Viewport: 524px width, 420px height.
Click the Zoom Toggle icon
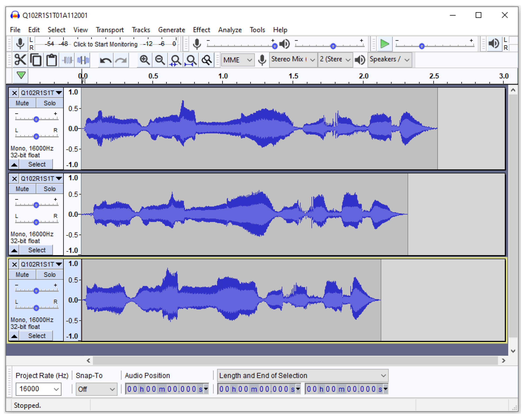(207, 60)
